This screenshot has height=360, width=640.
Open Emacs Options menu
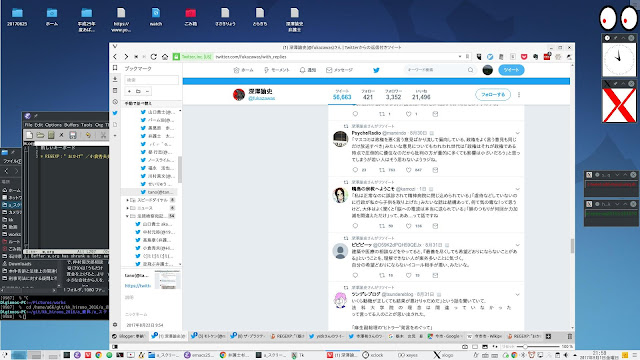[x=53, y=125]
